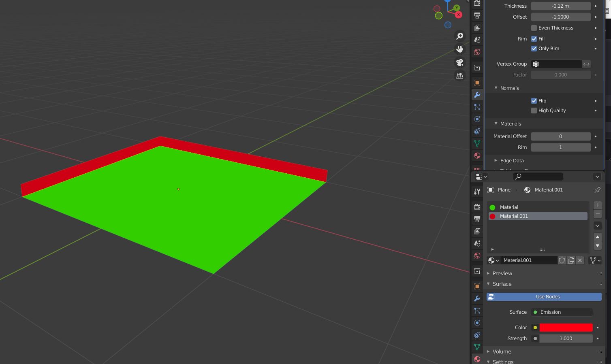
Task: Click the pan hand icon in viewport
Action: pyautogui.click(x=460, y=49)
